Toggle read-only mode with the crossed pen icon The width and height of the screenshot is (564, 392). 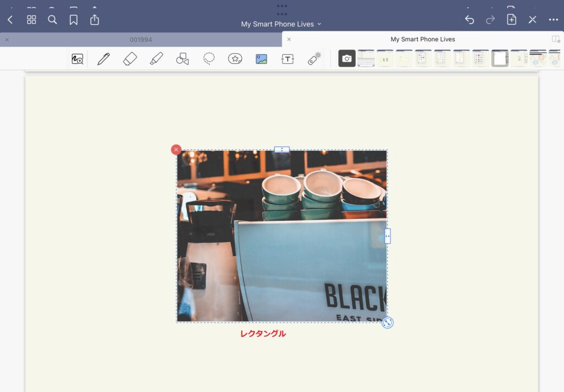coord(533,20)
